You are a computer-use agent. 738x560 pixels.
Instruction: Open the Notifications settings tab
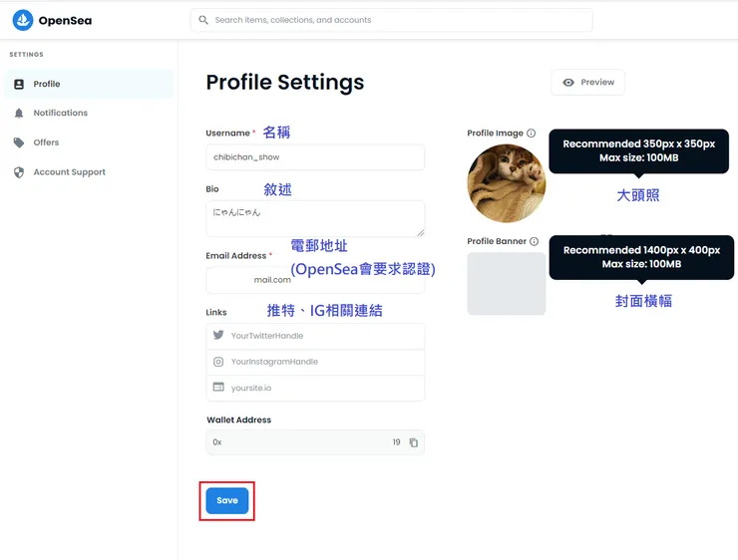(89, 113)
